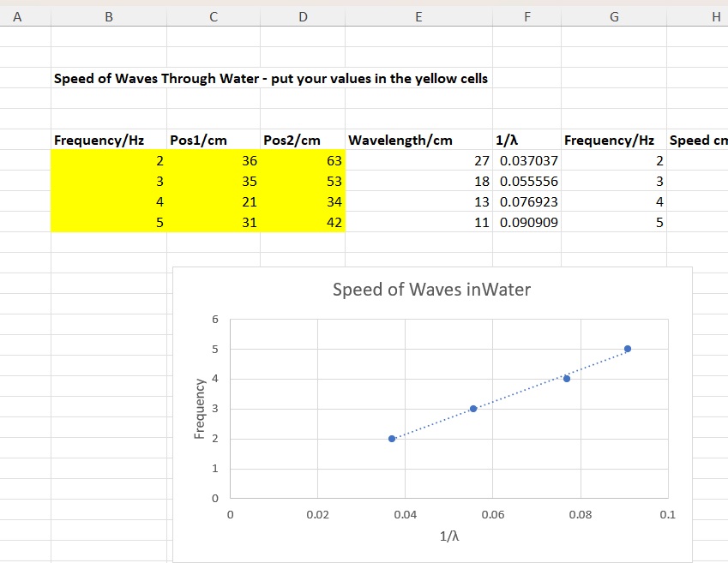Click yellow Pos1 cell with value 21
The height and width of the screenshot is (563, 728).
tap(214, 202)
